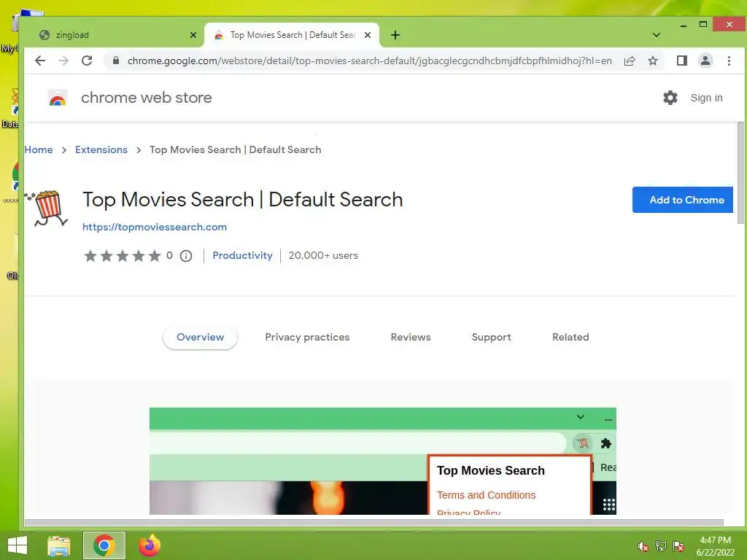The width and height of the screenshot is (747, 560).
Task: Open web store settings gear
Action: click(670, 98)
